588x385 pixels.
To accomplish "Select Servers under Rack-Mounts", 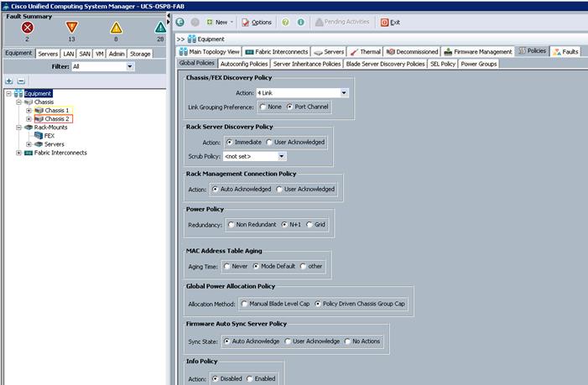I will point(54,144).
